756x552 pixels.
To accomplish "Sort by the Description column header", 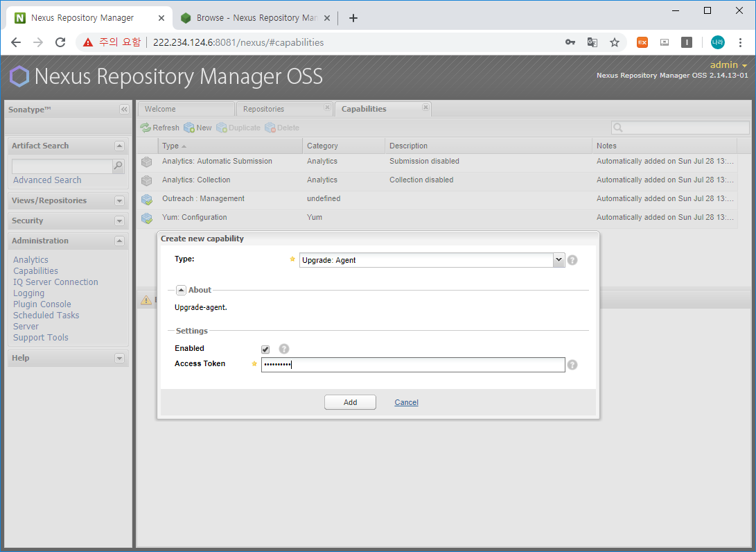I will [x=489, y=146].
